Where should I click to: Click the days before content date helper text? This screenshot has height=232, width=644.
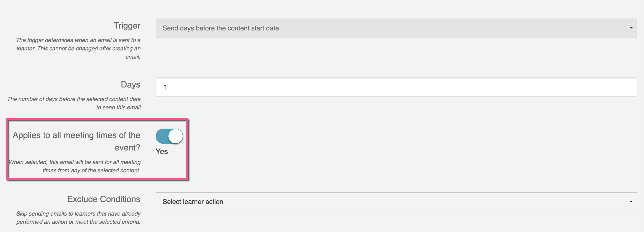click(x=74, y=103)
